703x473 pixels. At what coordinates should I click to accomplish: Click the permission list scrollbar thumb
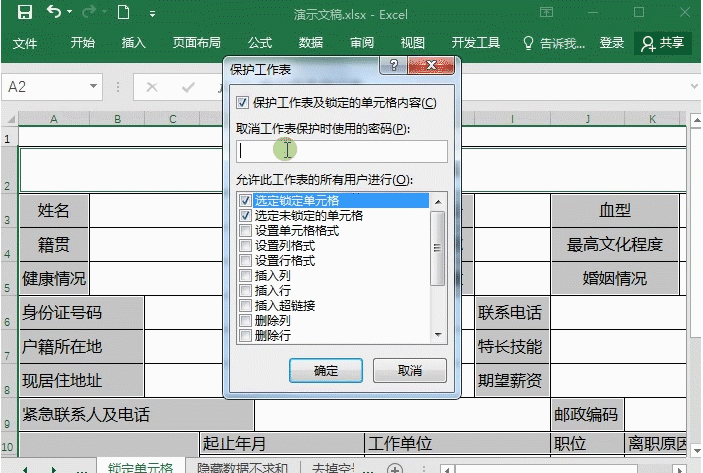pos(437,248)
